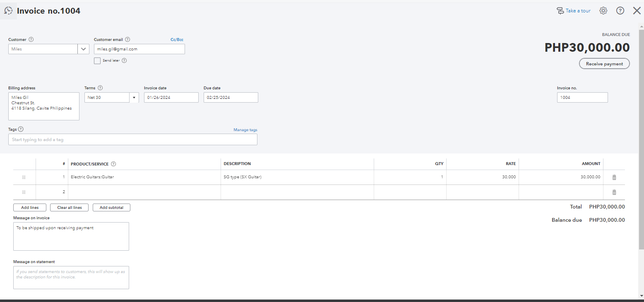644x302 pixels.
Task: Click the Tags input field
Action: [x=133, y=139]
